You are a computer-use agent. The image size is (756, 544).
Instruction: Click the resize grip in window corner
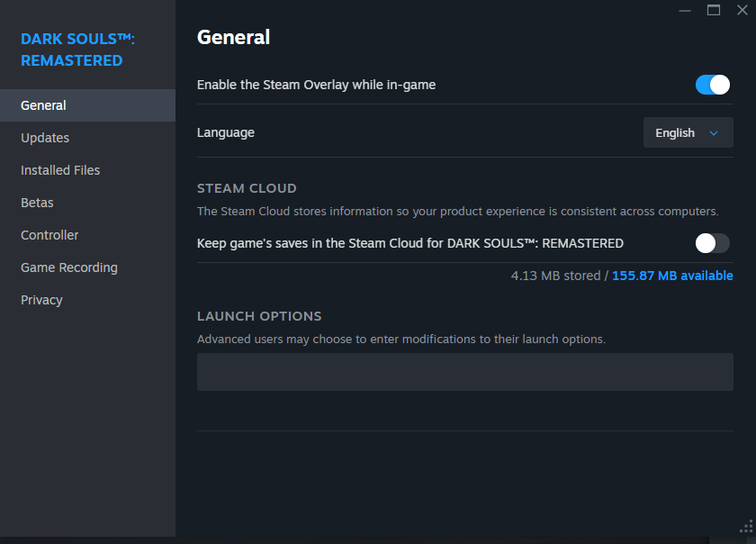tap(745, 527)
